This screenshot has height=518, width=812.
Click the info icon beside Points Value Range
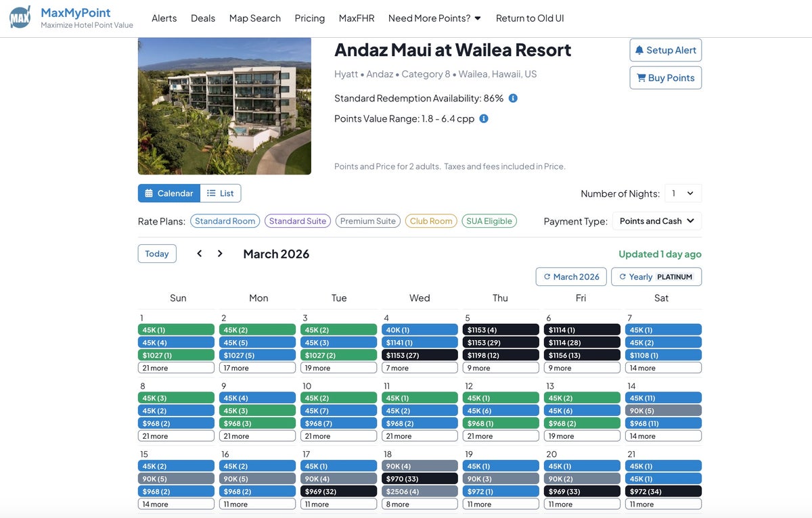[x=484, y=118]
